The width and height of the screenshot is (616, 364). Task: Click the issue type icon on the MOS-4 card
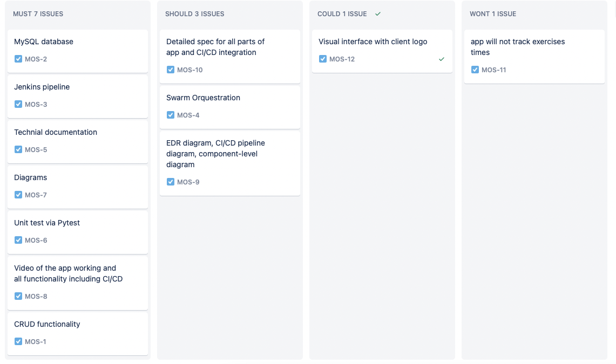[171, 115]
